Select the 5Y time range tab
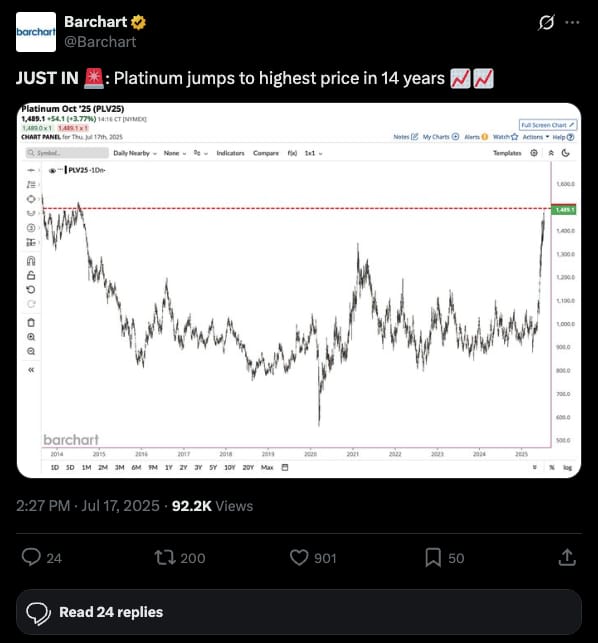 213,467
